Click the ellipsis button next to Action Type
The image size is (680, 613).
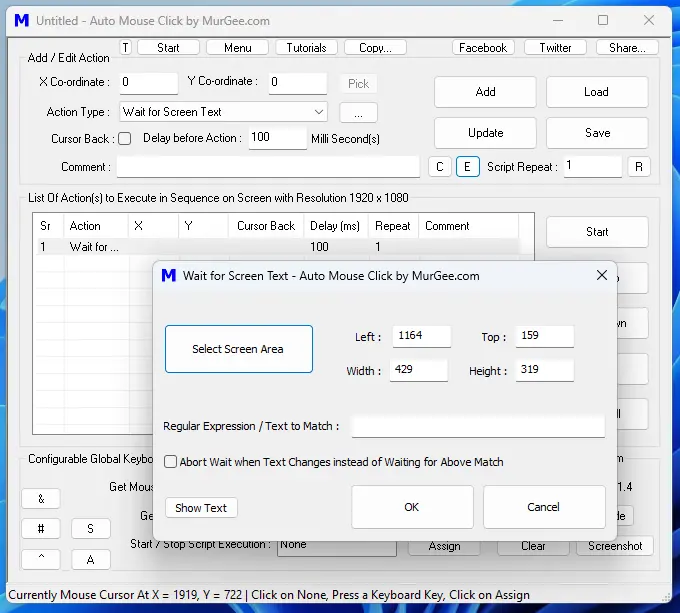coord(358,113)
